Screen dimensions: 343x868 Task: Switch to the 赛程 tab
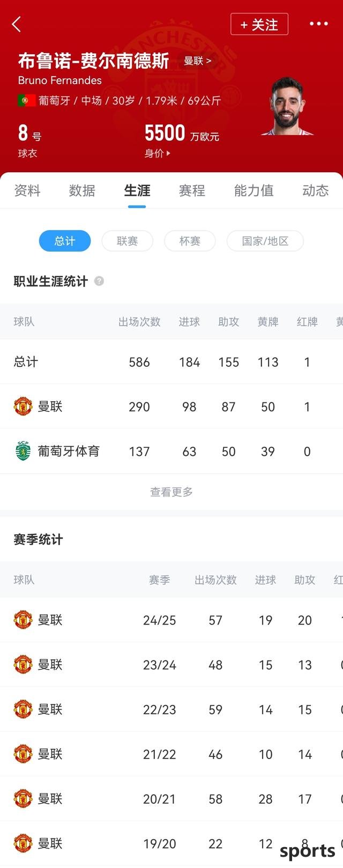(192, 190)
